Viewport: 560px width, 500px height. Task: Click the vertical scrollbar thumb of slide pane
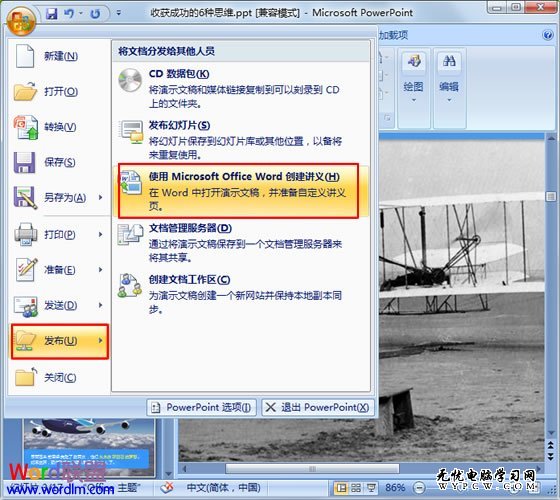(551, 196)
